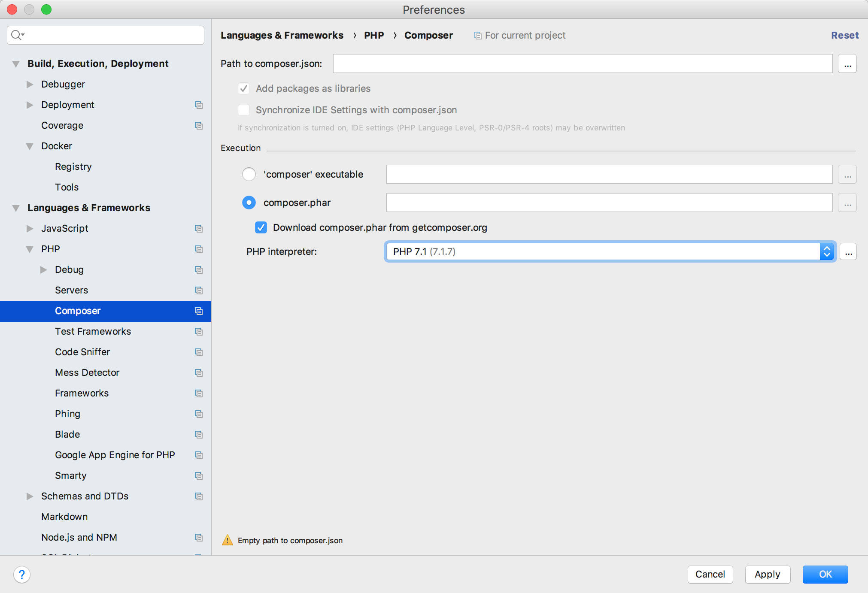The height and width of the screenshot is (593, 868).
Task: Click the Servers settings icon in PHP
Action: (198, 290)
